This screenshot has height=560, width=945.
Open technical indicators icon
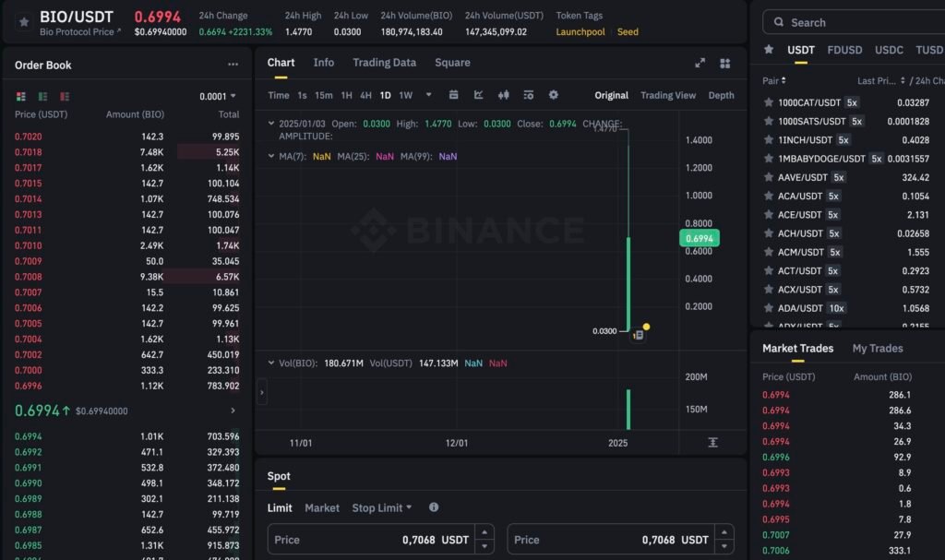tap(529, 95)
